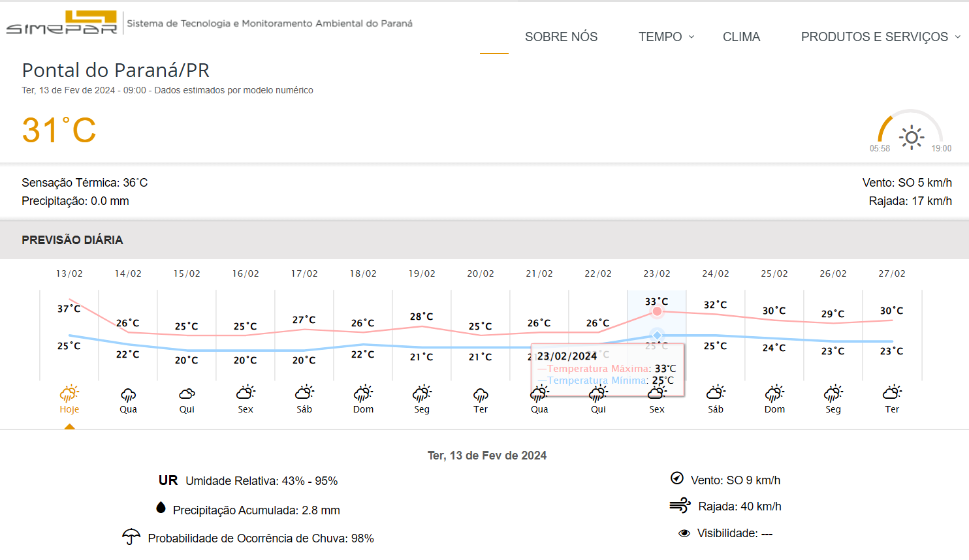
Task: Click the sun icon in sunrise-sunset gauge
Action: pyautogui.click(x=912, y=137)
